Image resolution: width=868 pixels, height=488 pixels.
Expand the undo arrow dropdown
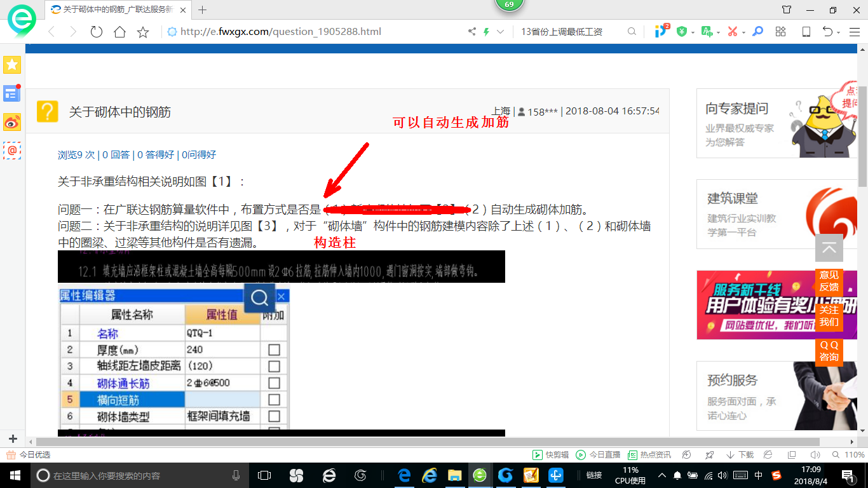click(x=838, y=32)
